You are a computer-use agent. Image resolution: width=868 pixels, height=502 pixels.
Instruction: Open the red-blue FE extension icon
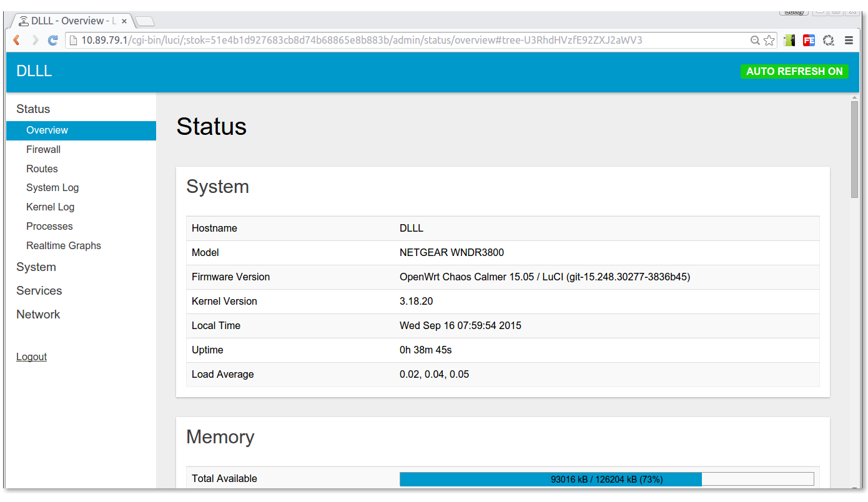[809, 41]
